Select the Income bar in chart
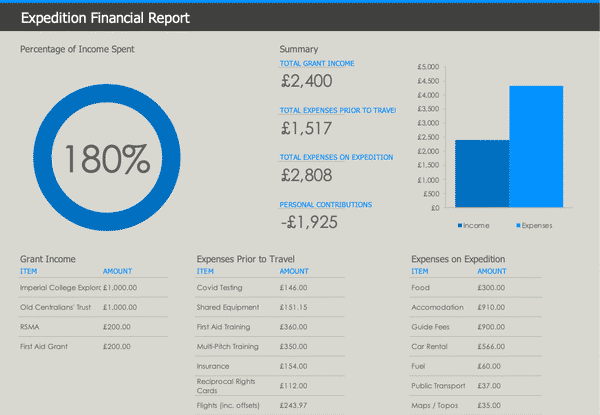 click(x=482, y=174)
